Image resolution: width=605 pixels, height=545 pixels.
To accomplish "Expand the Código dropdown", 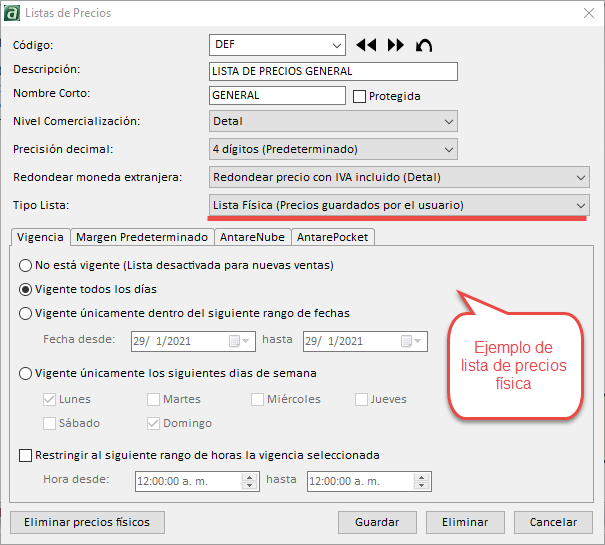I will coord(336,45).
